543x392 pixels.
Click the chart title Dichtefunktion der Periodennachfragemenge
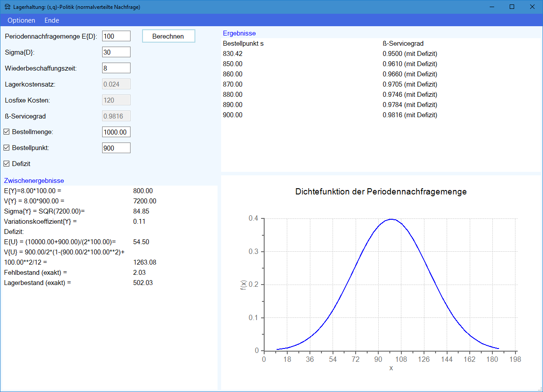point(380,192)
